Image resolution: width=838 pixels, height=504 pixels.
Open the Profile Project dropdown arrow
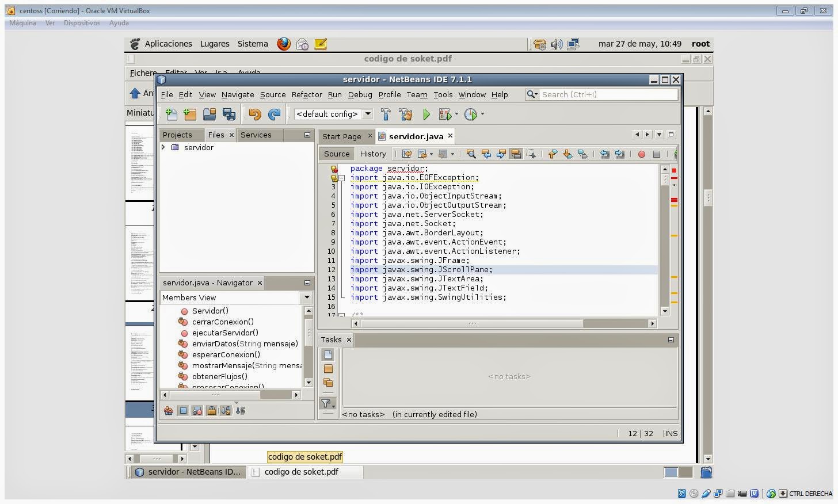[482, 114]
